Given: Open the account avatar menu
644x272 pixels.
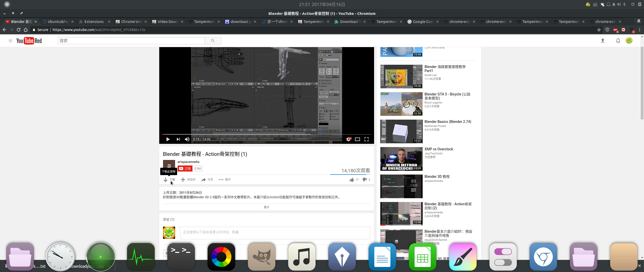Looking at the screenshot, I should 629,41.
